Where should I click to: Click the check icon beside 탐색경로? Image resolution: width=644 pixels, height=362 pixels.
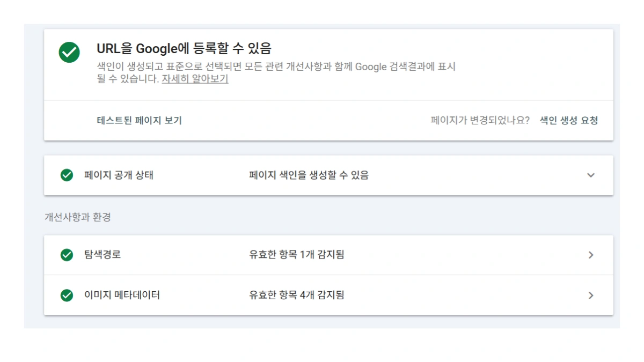(67, 255)
